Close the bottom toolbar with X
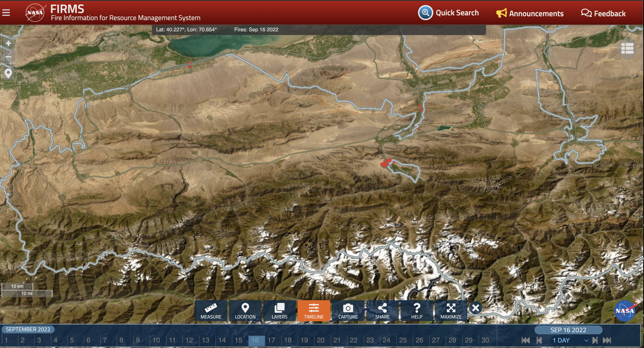The image size is (644, 348). 476,308
